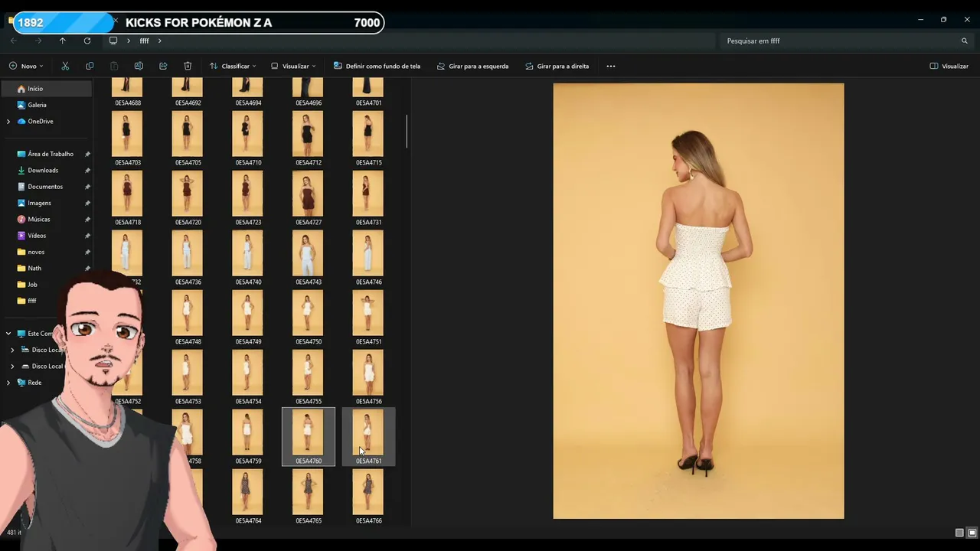Click the monitor icon in the address bar
980x551 pixels.
(113, 41)
